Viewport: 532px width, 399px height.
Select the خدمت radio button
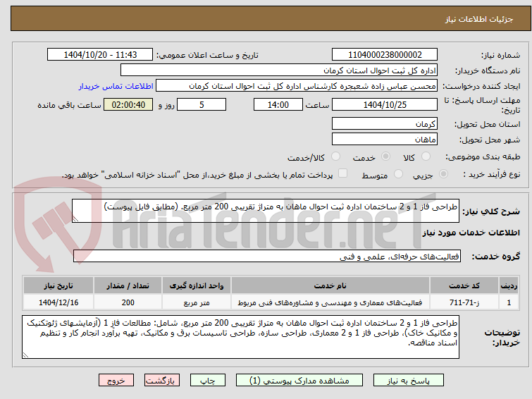(385, 156)
